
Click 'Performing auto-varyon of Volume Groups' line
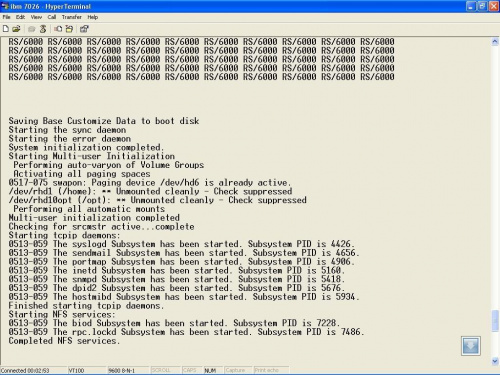(x=109, y=165)
